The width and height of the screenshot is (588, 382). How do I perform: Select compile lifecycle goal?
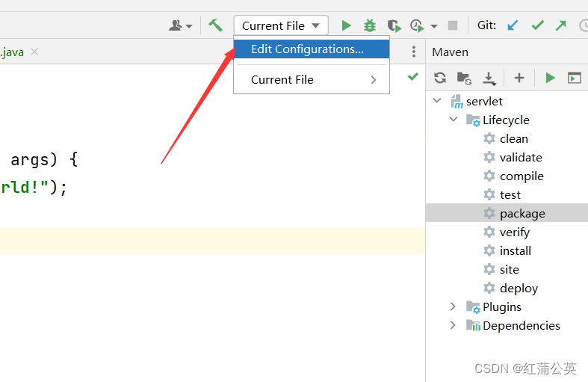coord(522,176)
